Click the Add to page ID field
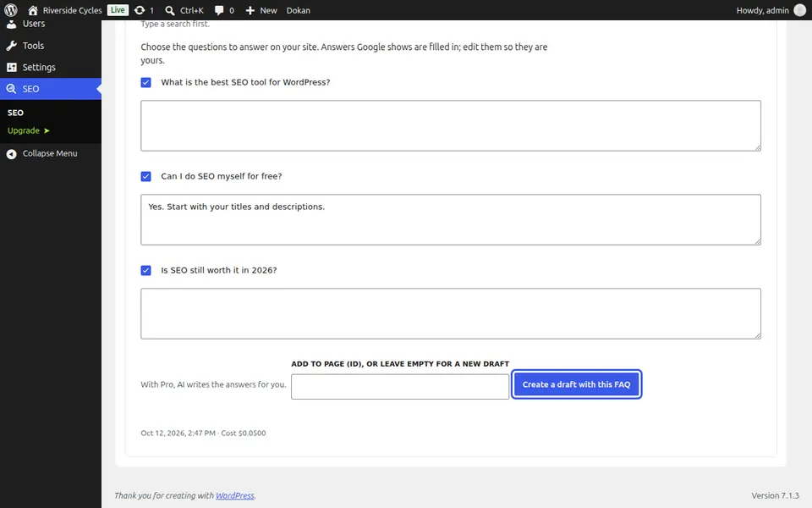The height and width of the screenshot is (508, 812). coord(400,387)
